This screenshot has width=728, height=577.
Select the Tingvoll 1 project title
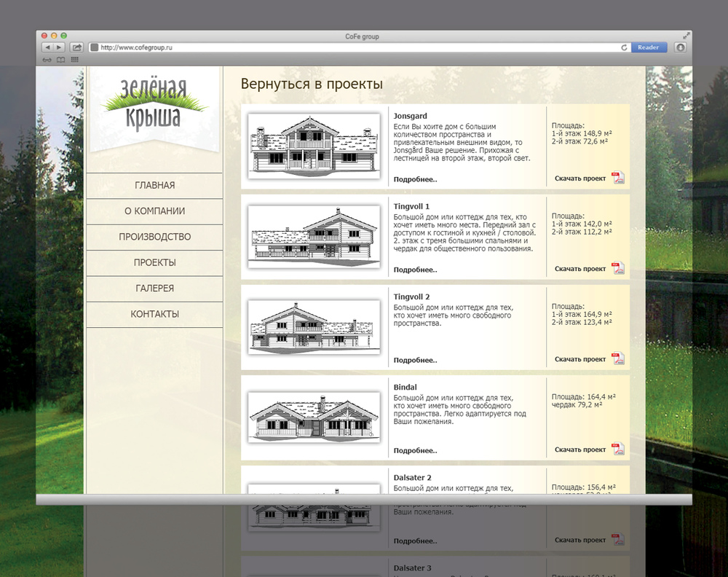(411, 207)
